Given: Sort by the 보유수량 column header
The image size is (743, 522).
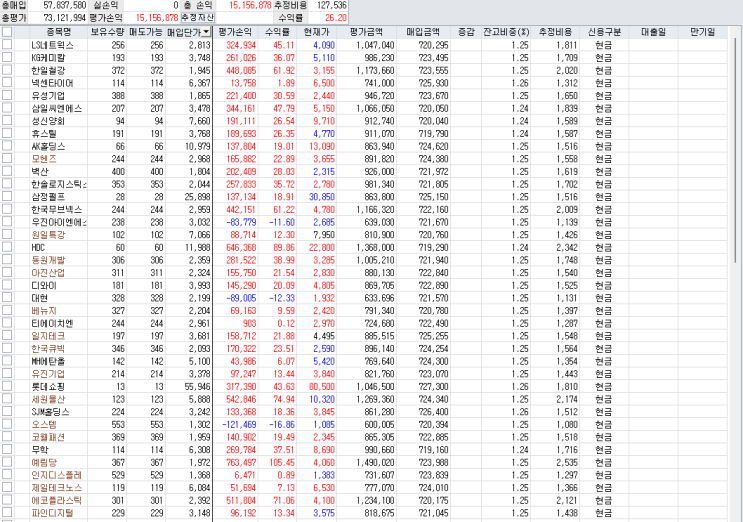Looking at the screenshot, I should pyautogui.click(x=108, y=32).
